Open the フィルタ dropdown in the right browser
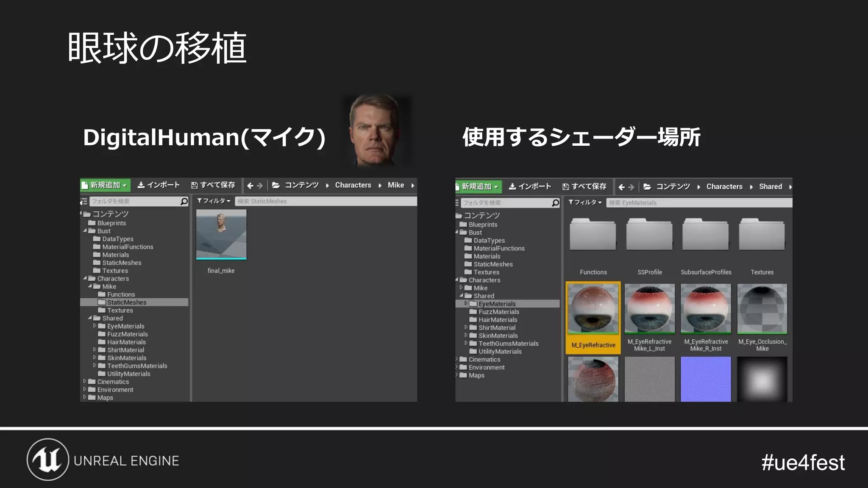This screenshot has height=488, width=868. point(585,202)
